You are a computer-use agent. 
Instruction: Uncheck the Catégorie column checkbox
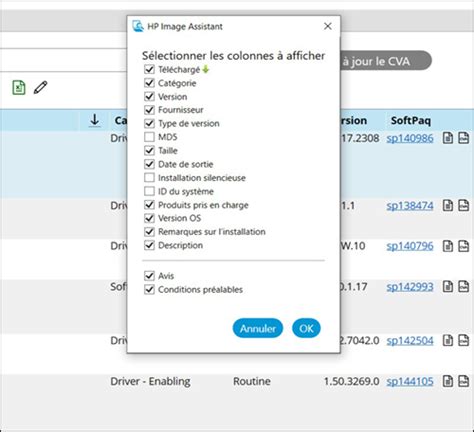(149, 83)
